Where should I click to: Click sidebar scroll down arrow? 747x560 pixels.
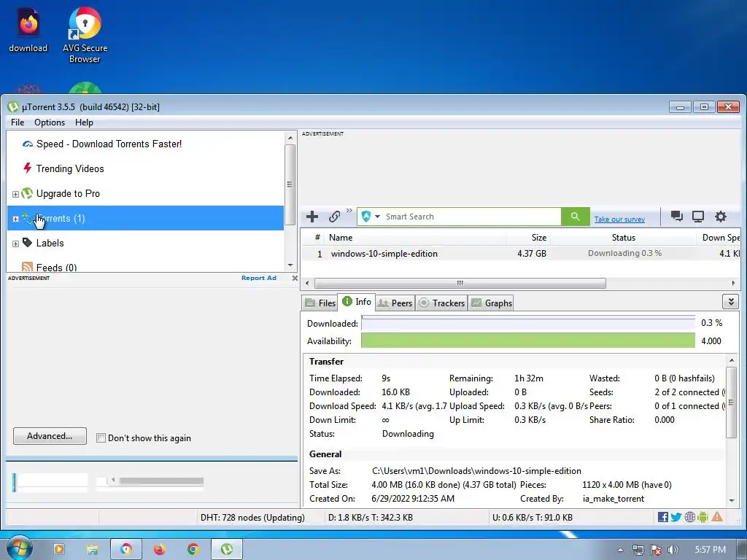click(290, 265)
